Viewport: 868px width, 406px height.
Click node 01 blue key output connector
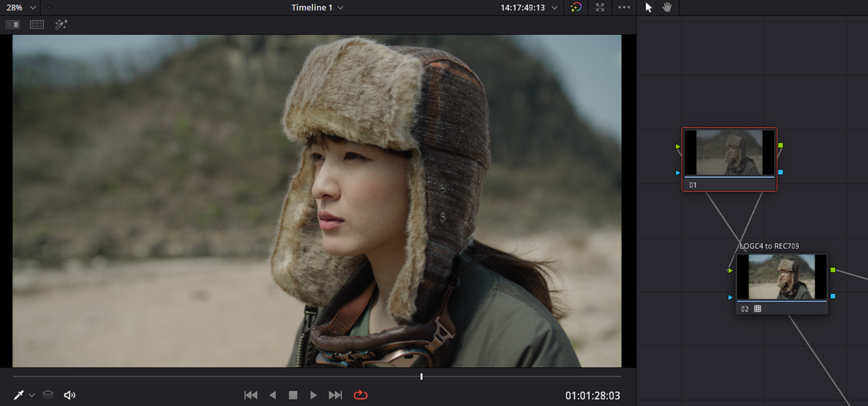[x=781, y=172]
